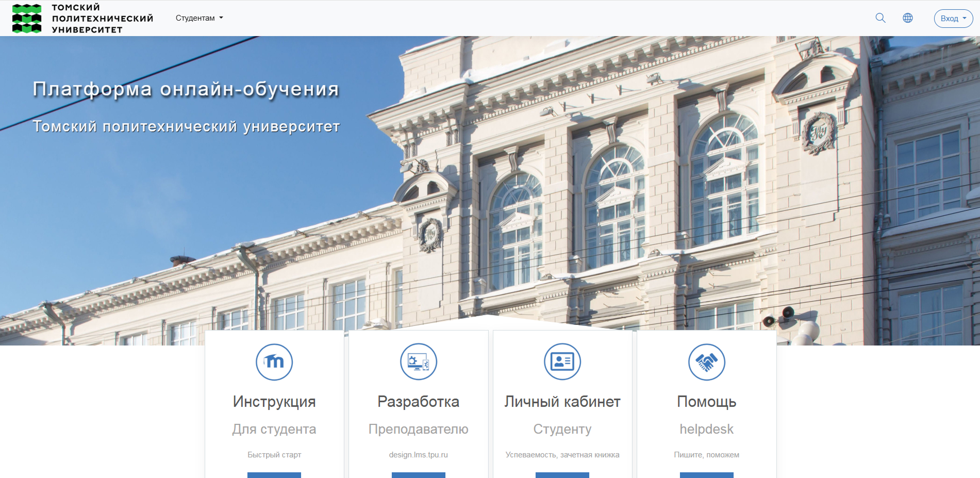Viewport: 980px width, 478px height.
Task: Open the Разработка card heading
Action: (x=419, y=402)
